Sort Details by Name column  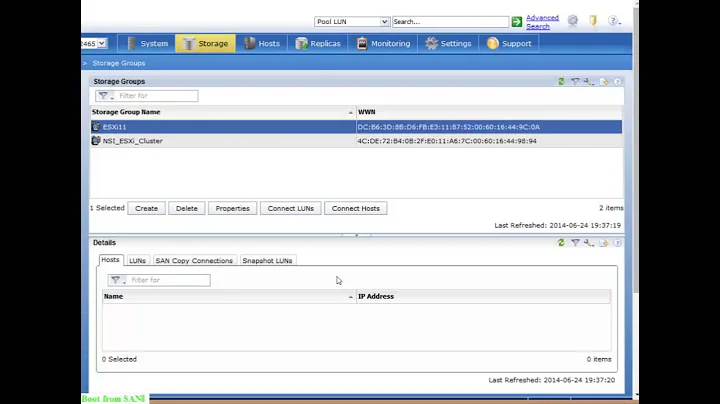(229, 297)
